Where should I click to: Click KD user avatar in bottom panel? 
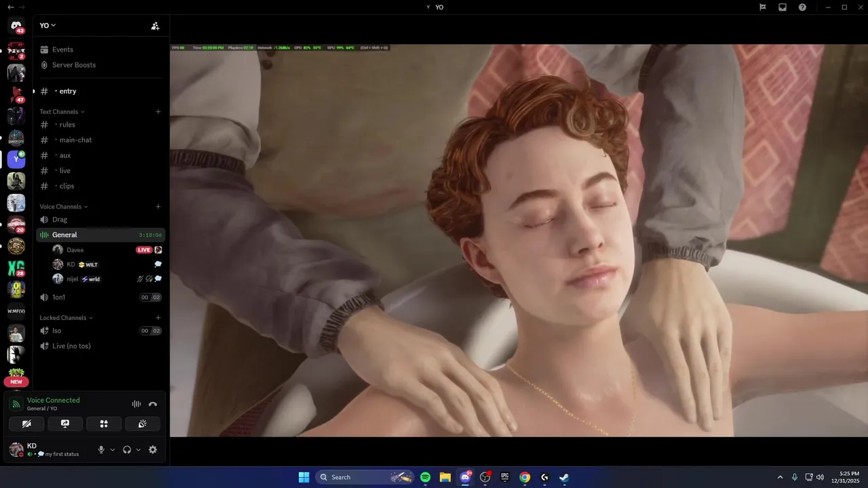click(16, 449)
